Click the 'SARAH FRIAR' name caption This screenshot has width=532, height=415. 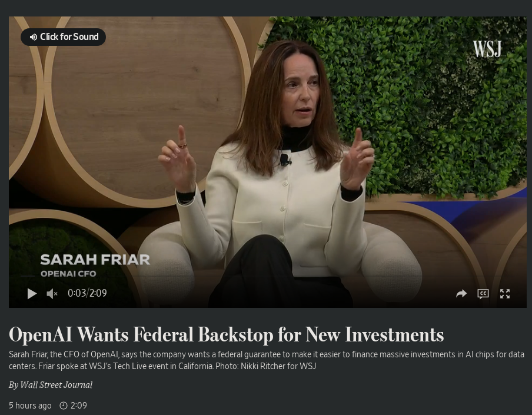click(x=95, y=260)
